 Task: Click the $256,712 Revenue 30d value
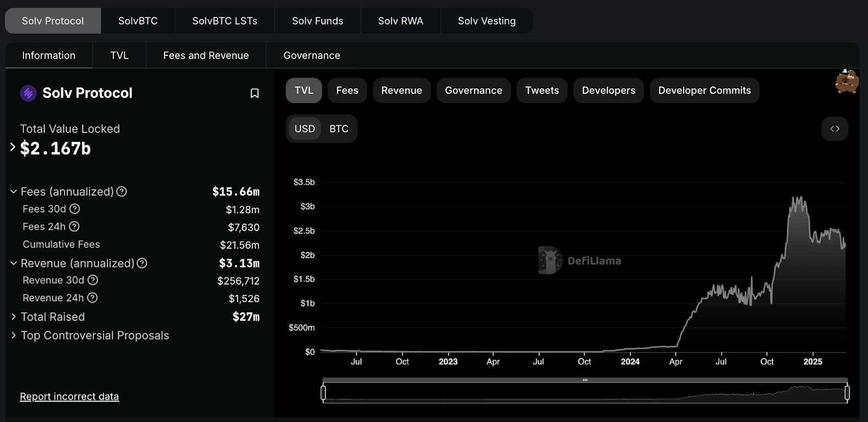[x=238, y=281]
